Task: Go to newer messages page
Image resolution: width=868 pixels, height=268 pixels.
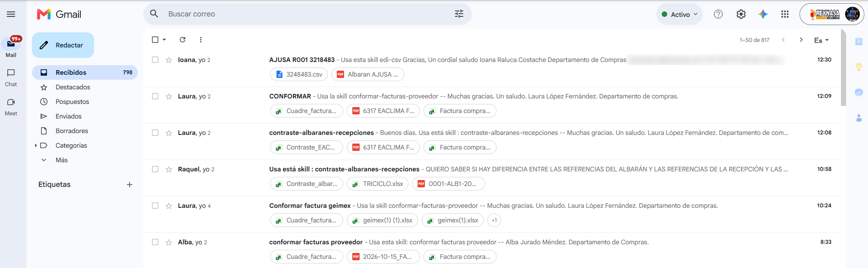Action: point(783,40)
